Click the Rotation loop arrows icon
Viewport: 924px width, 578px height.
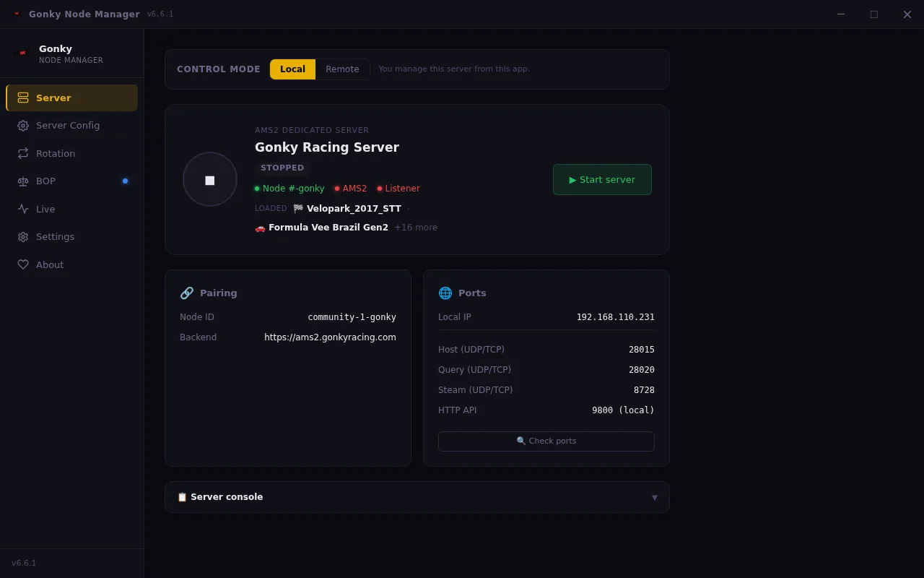pos(23,153)
